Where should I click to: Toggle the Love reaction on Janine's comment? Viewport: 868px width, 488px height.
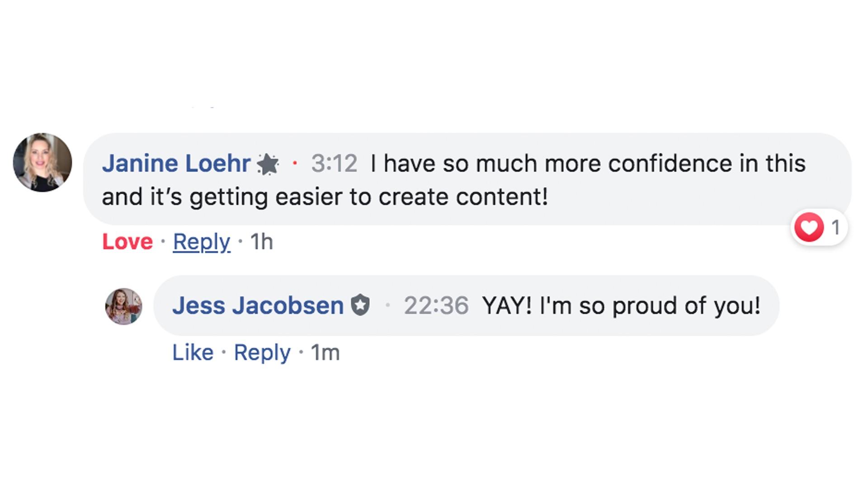(127, 242)
